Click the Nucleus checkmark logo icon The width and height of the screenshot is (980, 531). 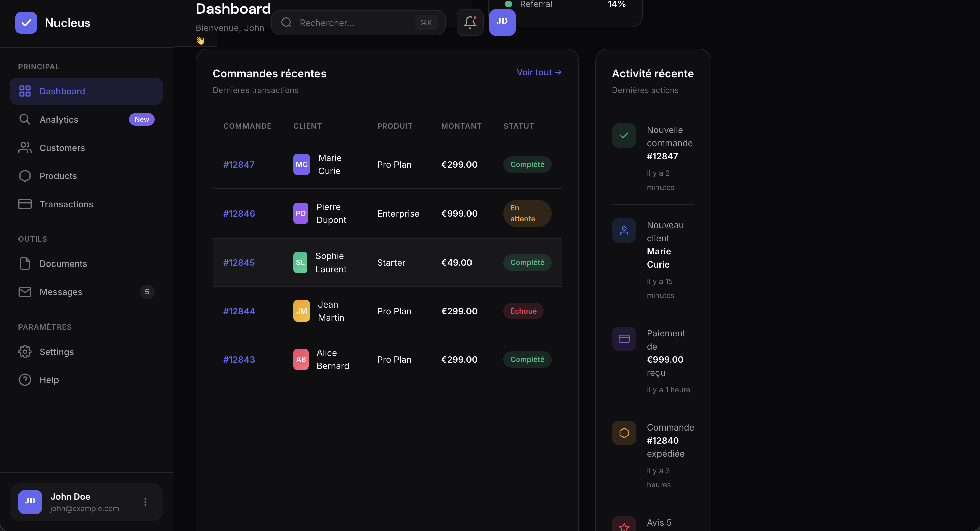click(x=26, y=23)
